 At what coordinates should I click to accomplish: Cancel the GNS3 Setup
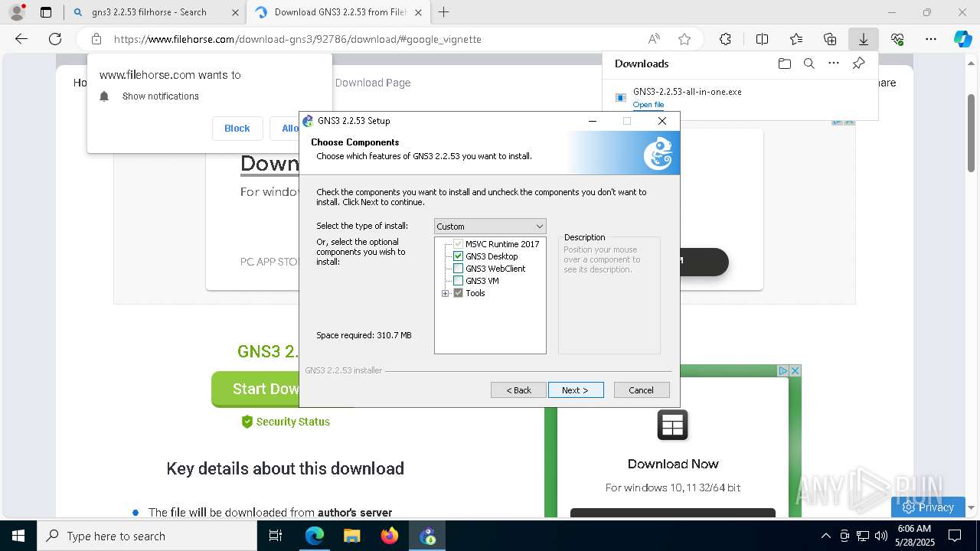pyautogui.click(x=642, y=390)
